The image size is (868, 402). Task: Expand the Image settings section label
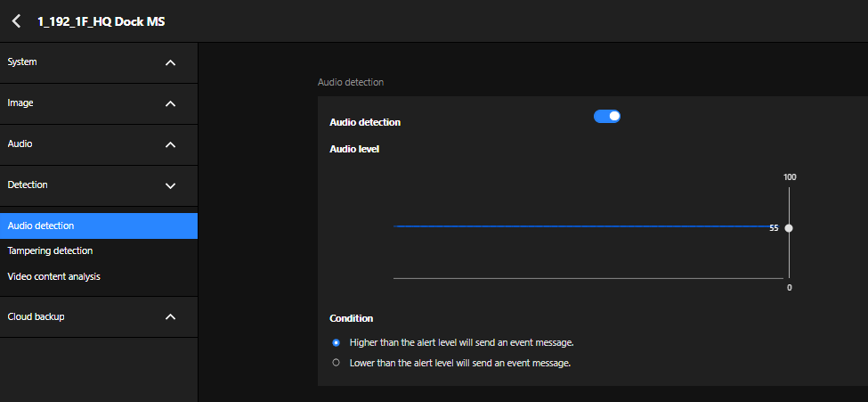[20, 103]
